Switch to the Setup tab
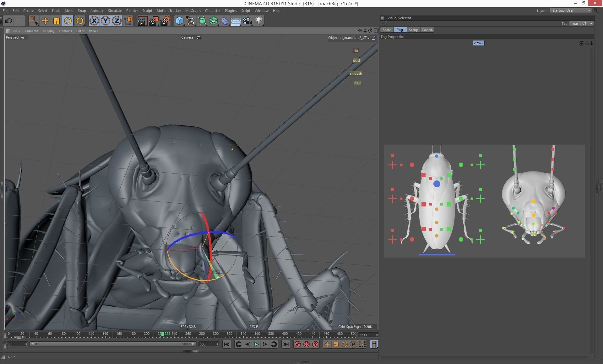The width and height of the screenshot is (603, 364). tap(413, 30)
